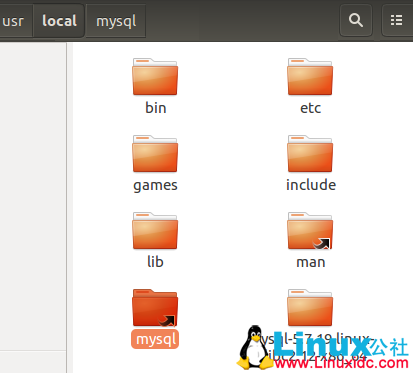Select the highlighted mysql symlink folder icon
Image resolution: width=413 pixels, height=373 pixels.
(155, 308)
